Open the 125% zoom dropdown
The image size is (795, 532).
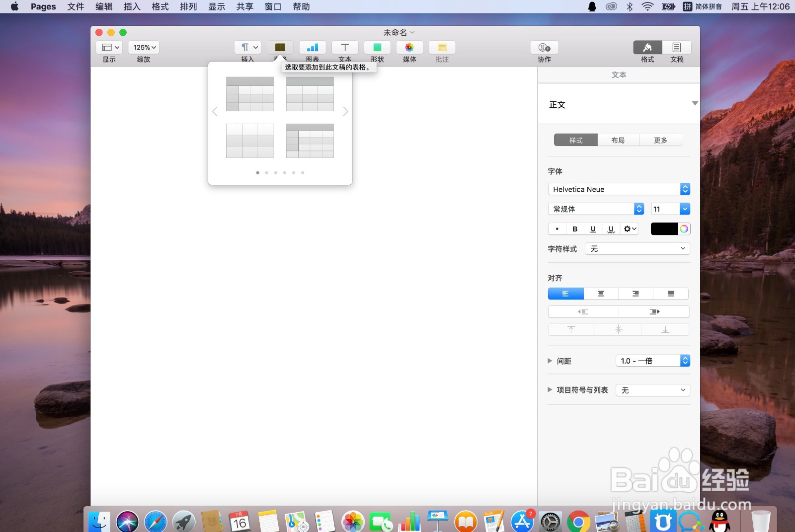click(x=144, y=47)
